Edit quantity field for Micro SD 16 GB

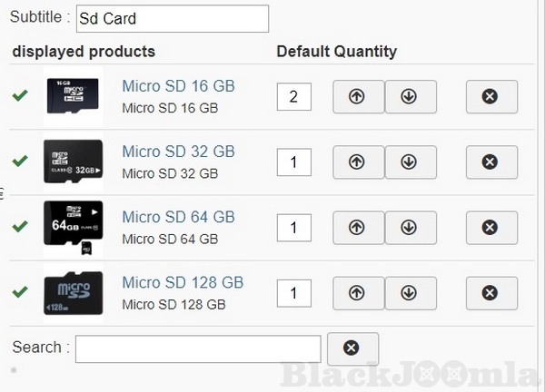tap(293, 96)
